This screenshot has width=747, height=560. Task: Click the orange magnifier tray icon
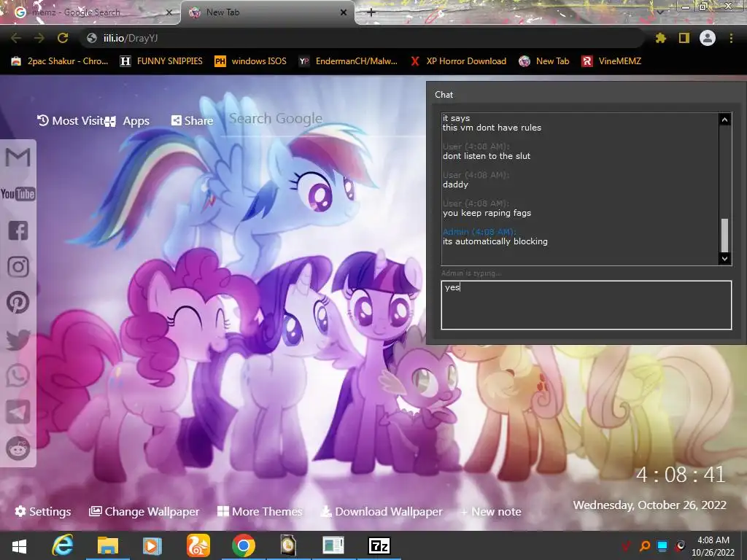[645, 545]
